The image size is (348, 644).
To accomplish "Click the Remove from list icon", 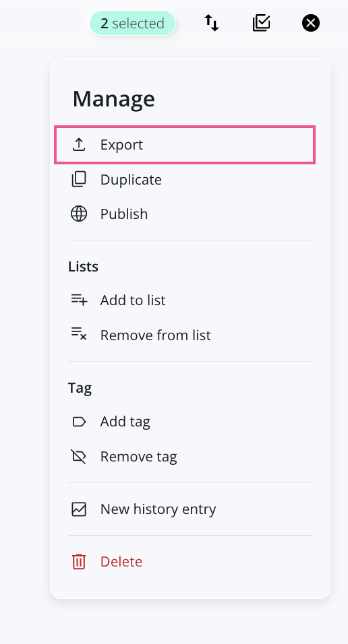I will coord(78,334).
